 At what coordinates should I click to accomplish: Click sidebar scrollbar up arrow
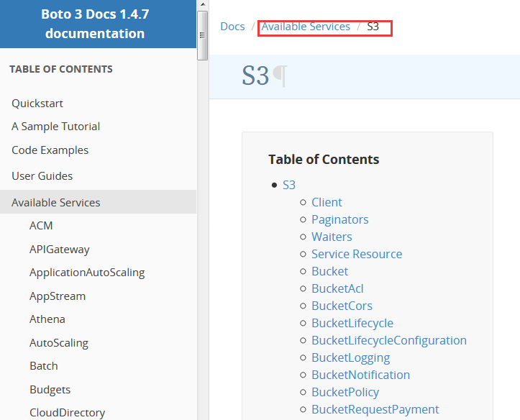coord(203,4)
